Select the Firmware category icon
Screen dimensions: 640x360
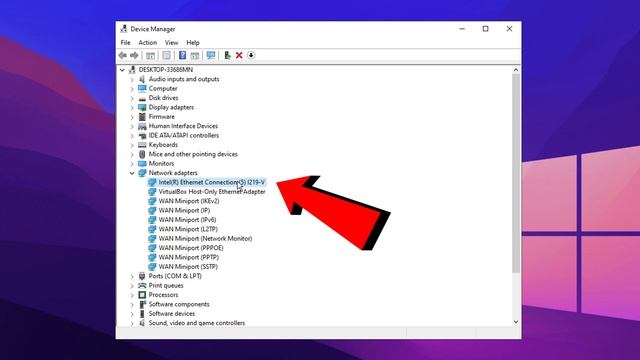pyautogui.click(x=142, y=117)
